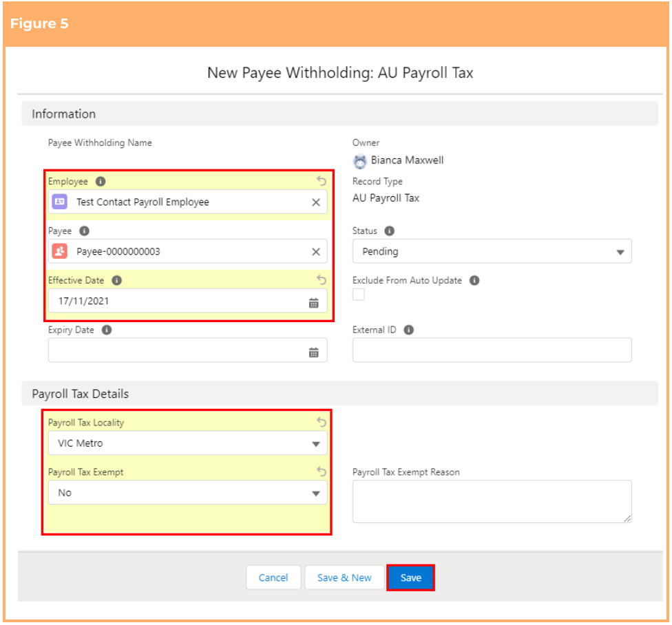Click the Effective Date info icon

(x=116, y=281)
